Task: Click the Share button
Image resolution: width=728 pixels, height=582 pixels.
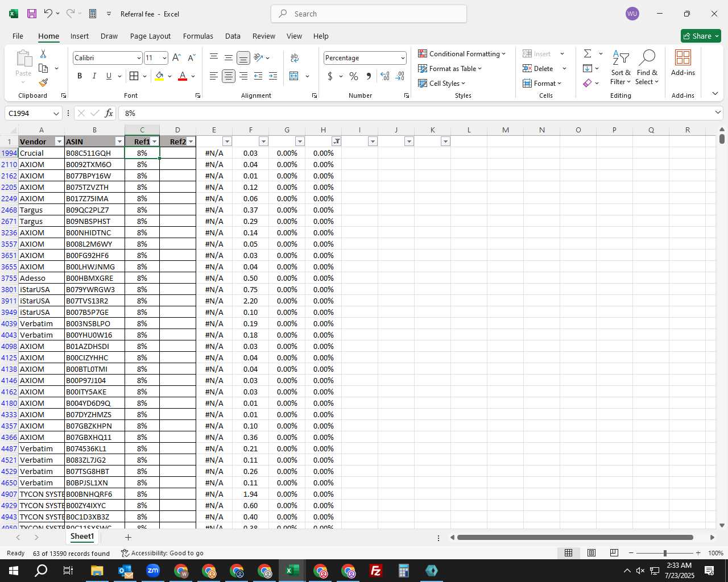Action: coord(701,36)
